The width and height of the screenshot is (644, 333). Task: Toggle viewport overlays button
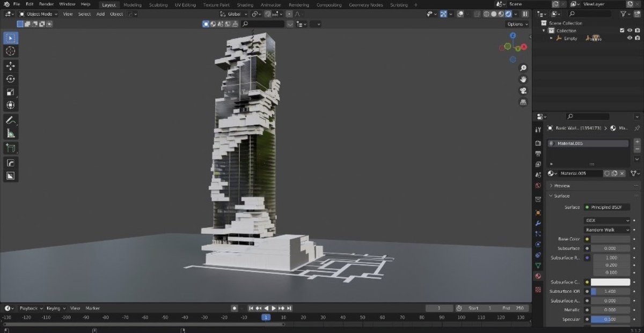tap(460, 14)
